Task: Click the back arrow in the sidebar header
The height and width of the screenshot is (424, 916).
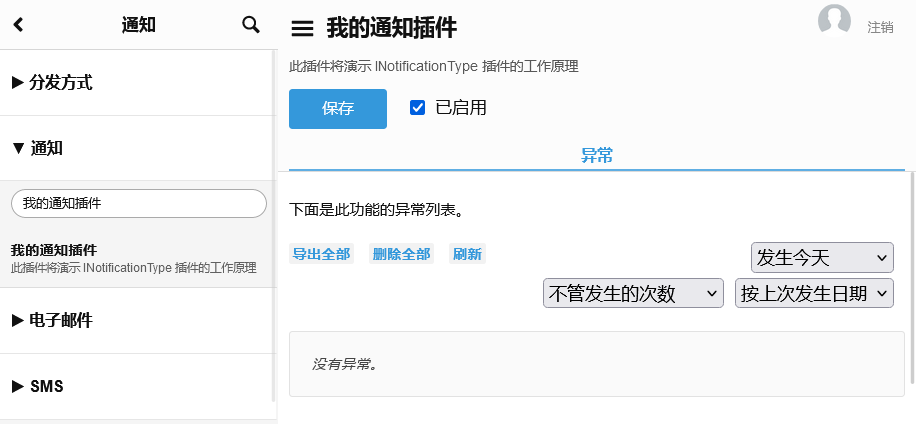Action: point(18,25)
